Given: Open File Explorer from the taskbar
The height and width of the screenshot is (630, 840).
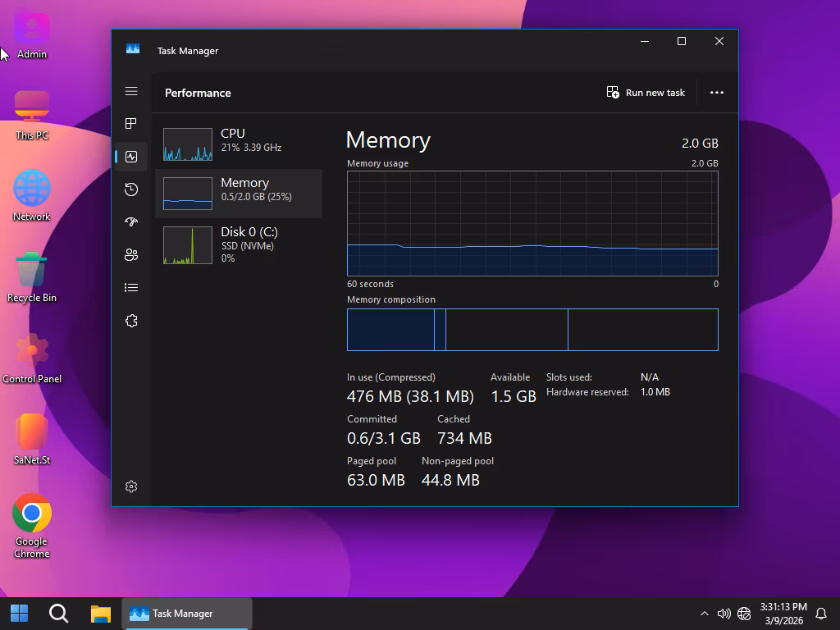Looking at the screenshot, I should point(100,614).
